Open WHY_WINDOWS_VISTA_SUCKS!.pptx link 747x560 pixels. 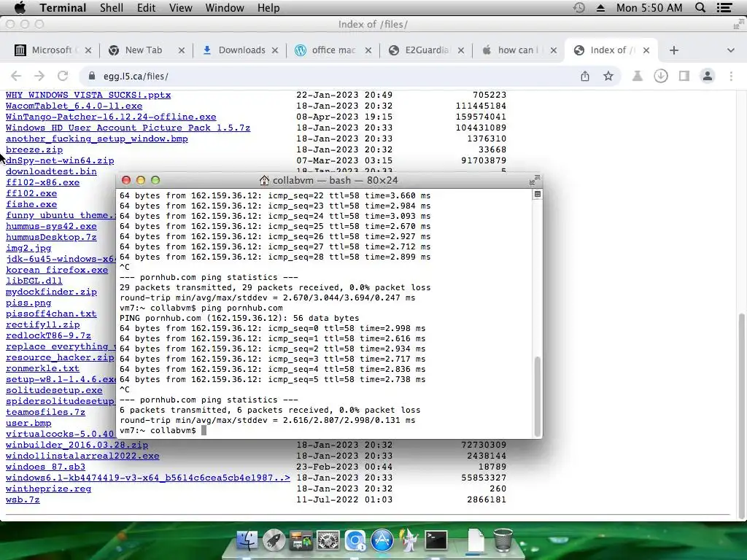pyautogui.click(x=88, y=95)
